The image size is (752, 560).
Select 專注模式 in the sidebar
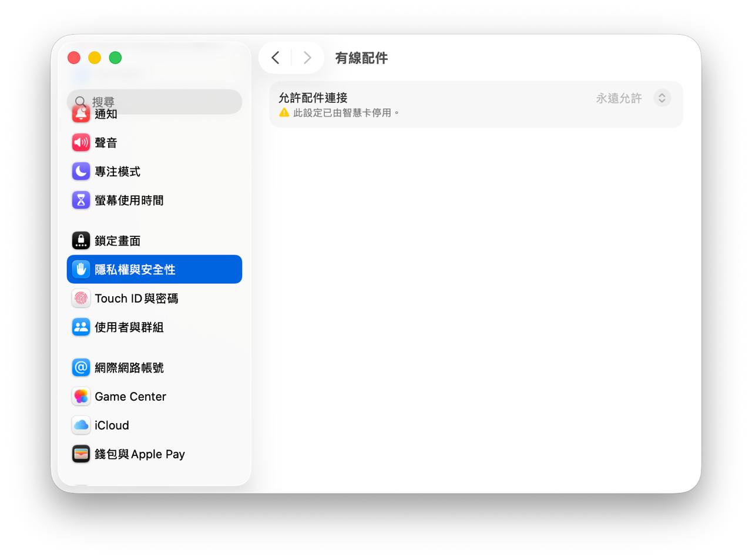(x=155, y=171)
